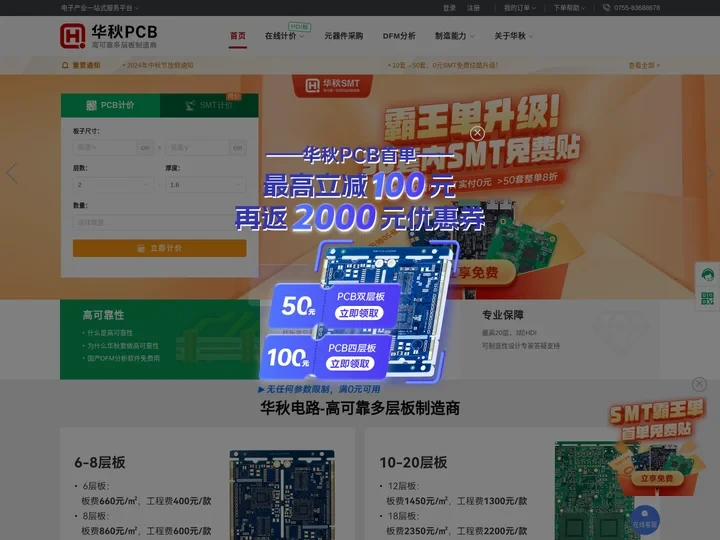Open the 厚度 dropdown
Viewport: 720px width, 540px height.
[x=206, y=185]
